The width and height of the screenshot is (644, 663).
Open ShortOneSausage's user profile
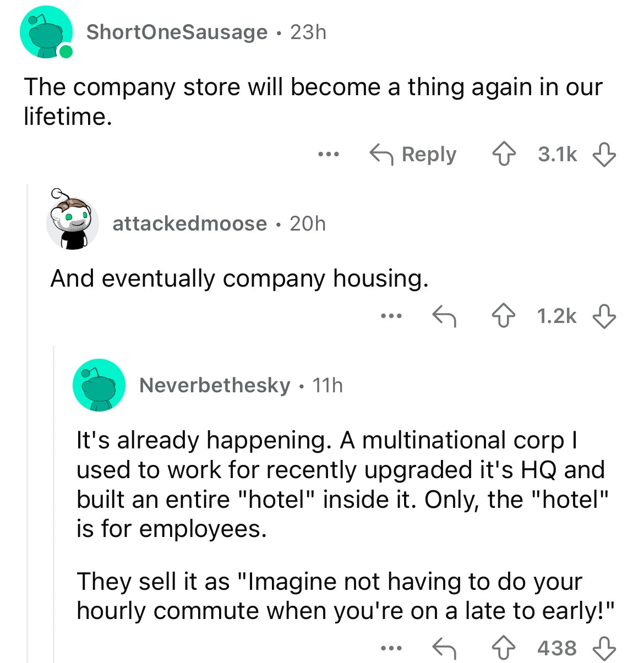coord(177,32)
